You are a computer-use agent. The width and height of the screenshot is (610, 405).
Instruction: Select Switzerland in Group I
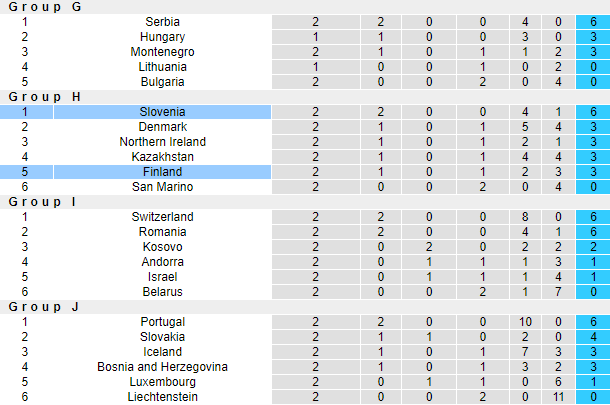[x=163, y=216]
